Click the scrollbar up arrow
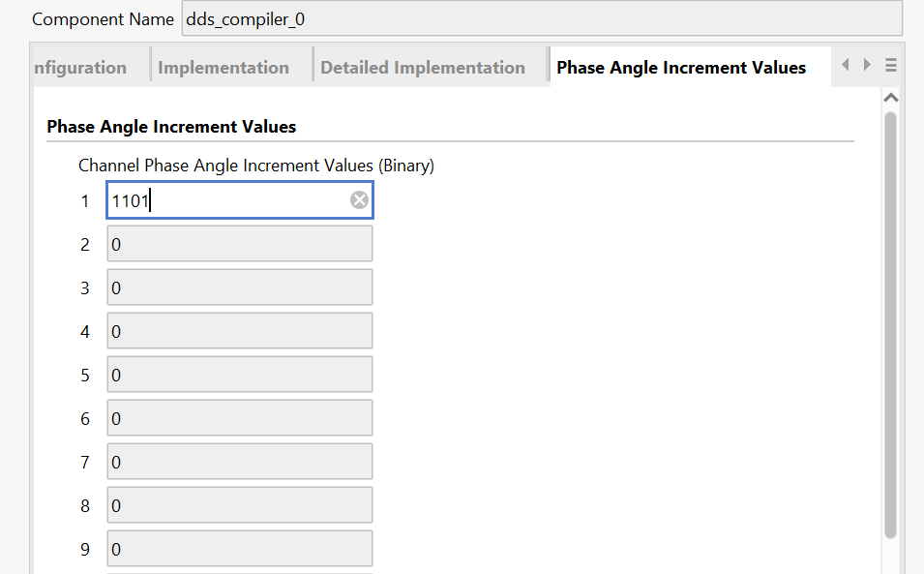 click(891, 98)
